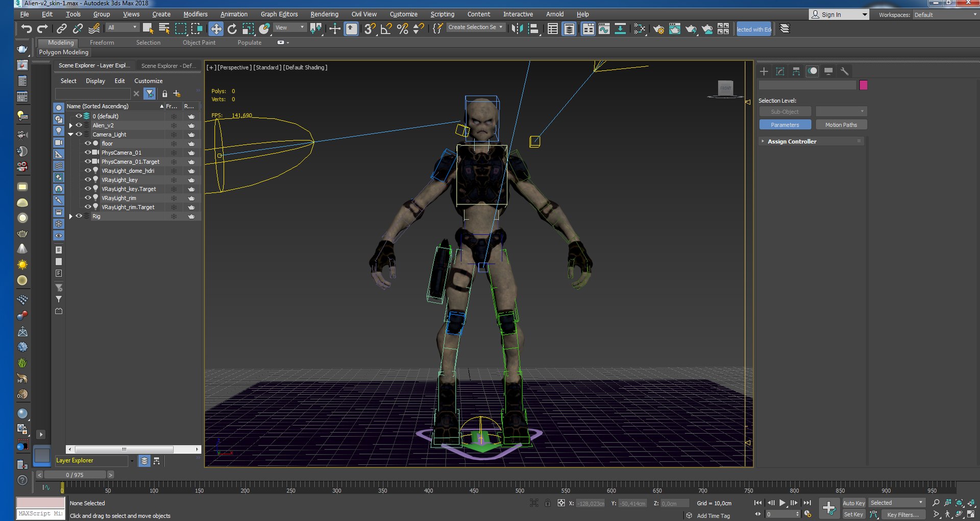980x521 pixels.
Task: Open the Curve Editor from toolbar
Action: click(604, 29)
